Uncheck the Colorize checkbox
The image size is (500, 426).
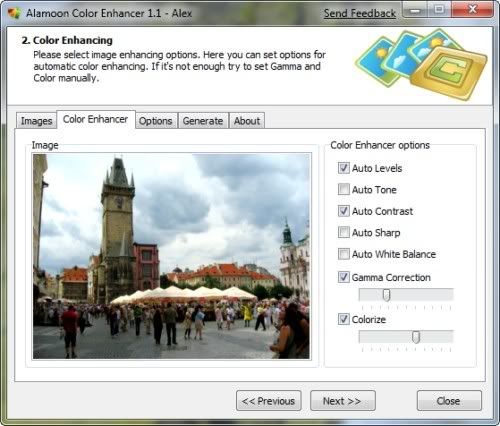click(344, 319)
